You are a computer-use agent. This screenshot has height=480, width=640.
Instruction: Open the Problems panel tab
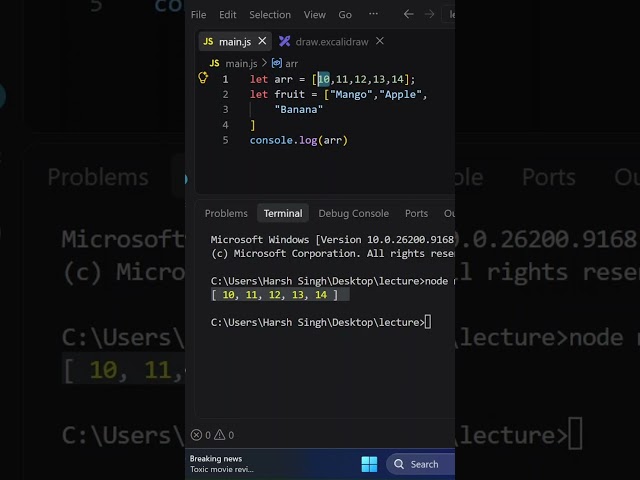point(226,213)
